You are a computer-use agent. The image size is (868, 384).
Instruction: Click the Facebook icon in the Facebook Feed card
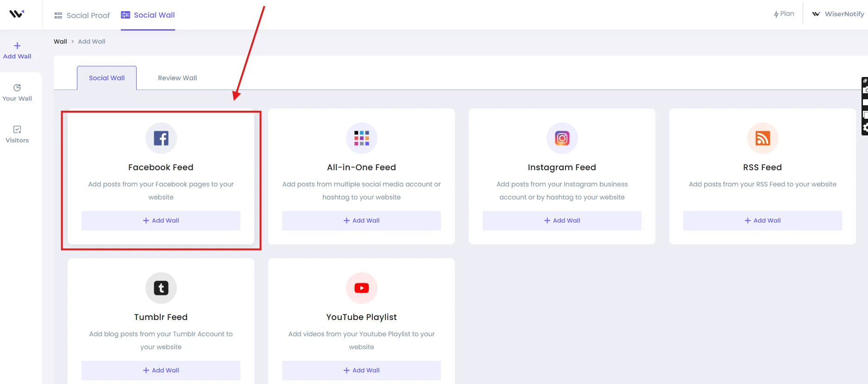click(x=161, y=138)
